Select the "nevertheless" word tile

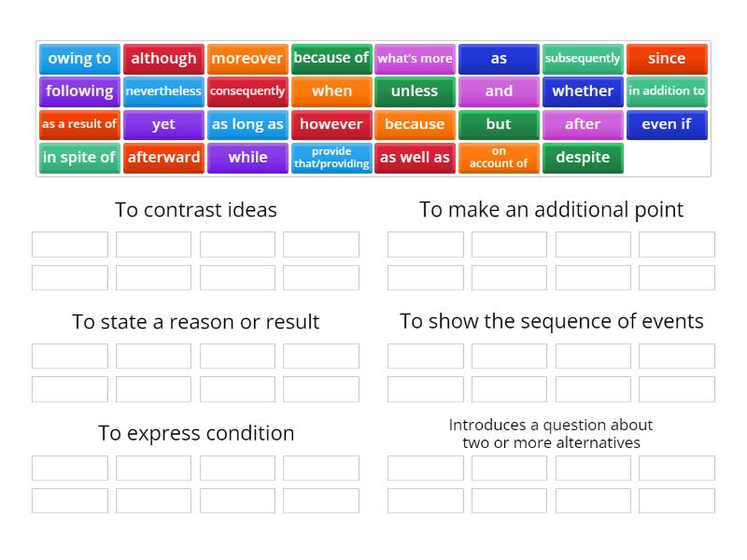pos(163,91)
